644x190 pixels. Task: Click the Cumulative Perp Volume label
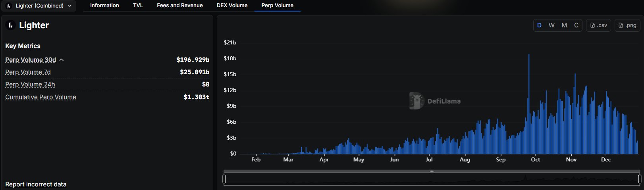[40, 97]
